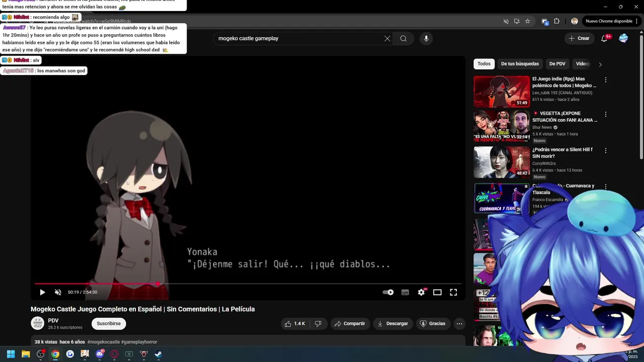Show more filter chips with the right arrow
Viewport: 644px width, 362px height.
coord(600,64)
